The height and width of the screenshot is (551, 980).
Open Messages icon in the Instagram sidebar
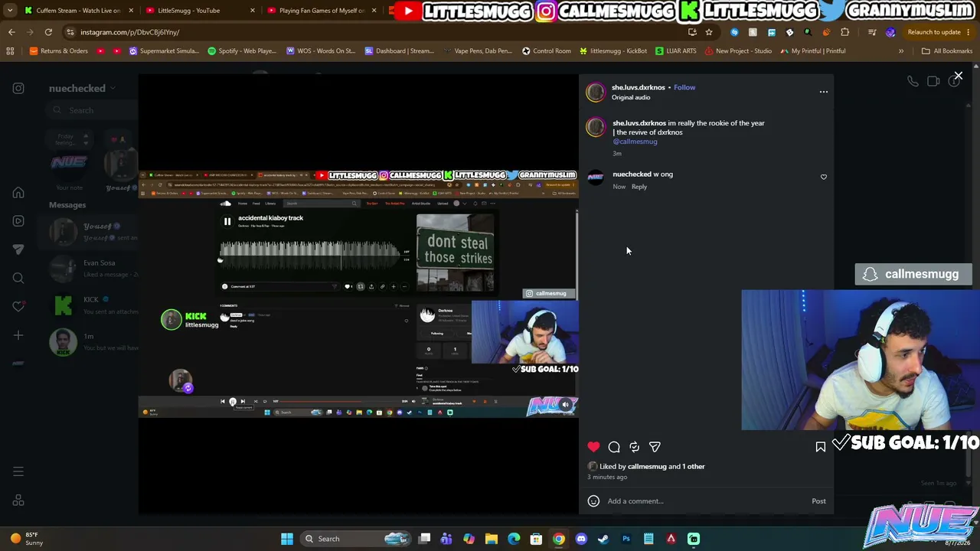[18, 249]
